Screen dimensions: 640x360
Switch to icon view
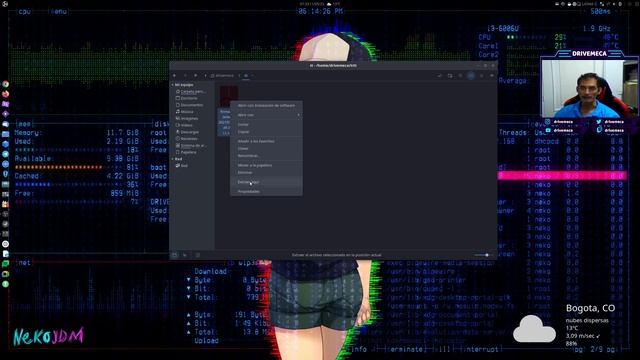[x=471, y=76]
